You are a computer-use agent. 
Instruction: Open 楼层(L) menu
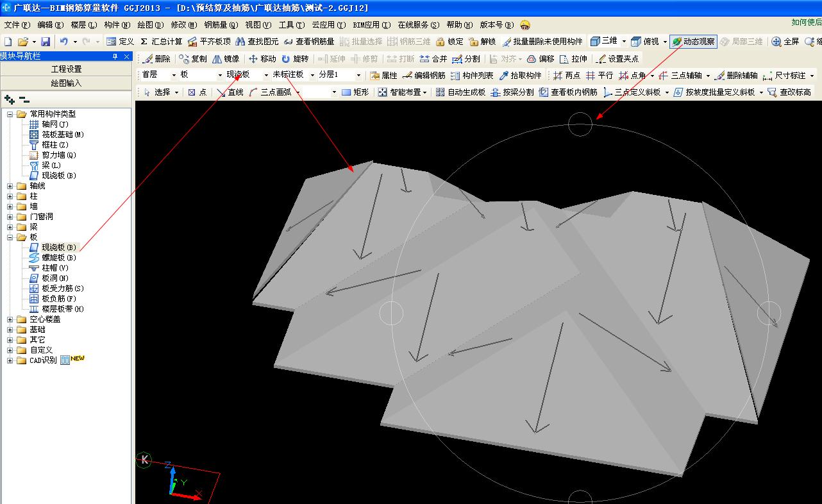(x=83, y=25)
